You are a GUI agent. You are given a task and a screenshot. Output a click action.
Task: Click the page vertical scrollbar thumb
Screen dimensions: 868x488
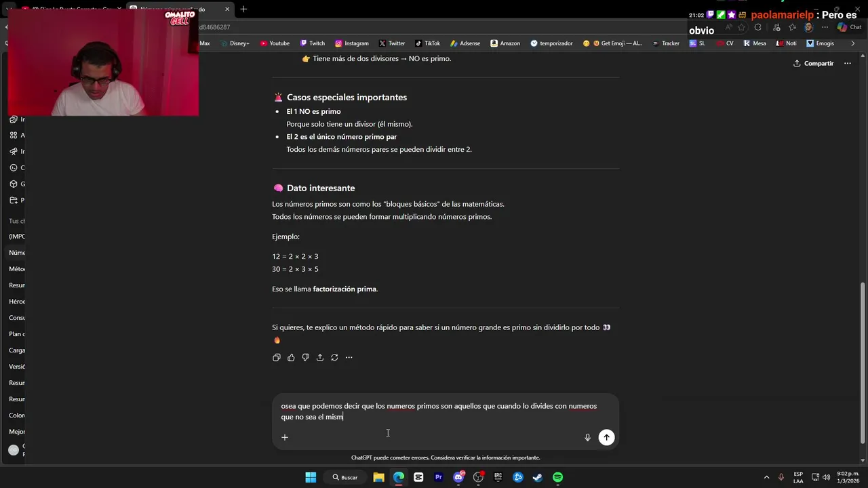pos(863,363)
